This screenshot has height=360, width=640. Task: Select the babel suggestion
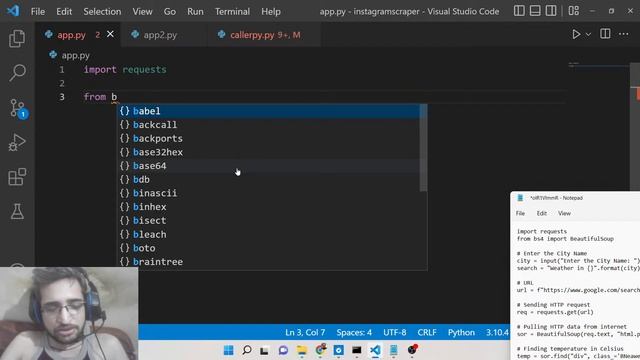click(x=269, y=111)
